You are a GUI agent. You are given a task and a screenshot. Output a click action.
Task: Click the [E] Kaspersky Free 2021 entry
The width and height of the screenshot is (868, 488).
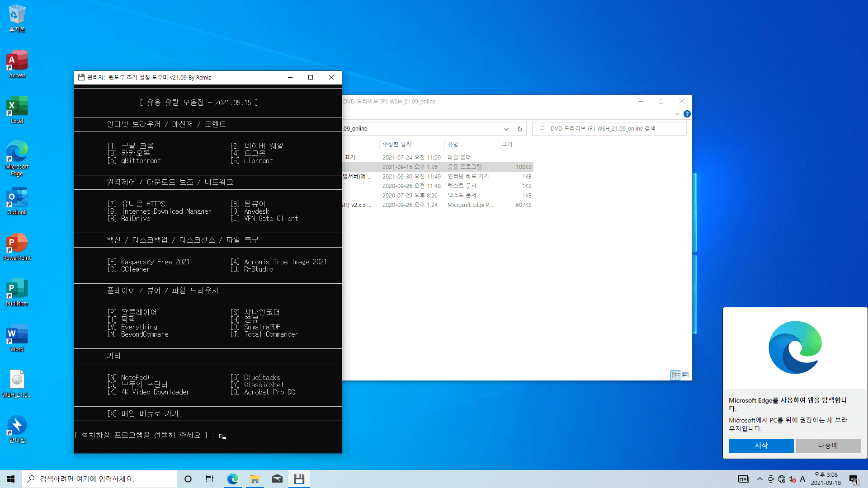coord(148,262)
